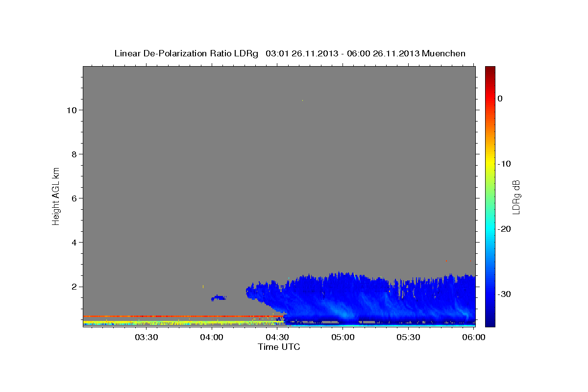The image size is (588, 392).
Task: Click the plot title Linear De-Polarization Ratio LDRg
Action: [x=186, y=53]
